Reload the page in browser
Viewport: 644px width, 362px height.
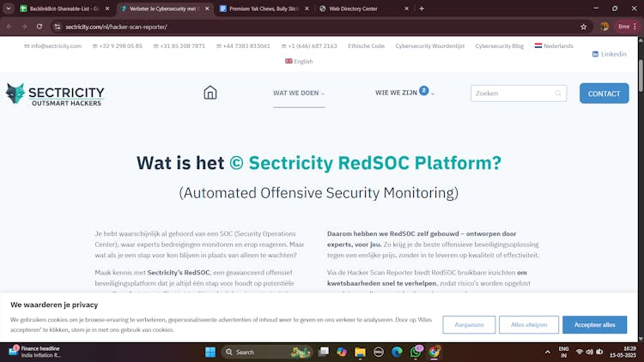39,27
